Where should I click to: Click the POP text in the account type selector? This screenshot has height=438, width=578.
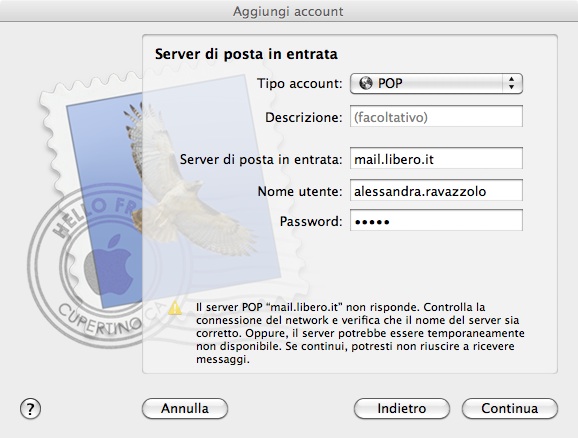(x=390, y=83)
